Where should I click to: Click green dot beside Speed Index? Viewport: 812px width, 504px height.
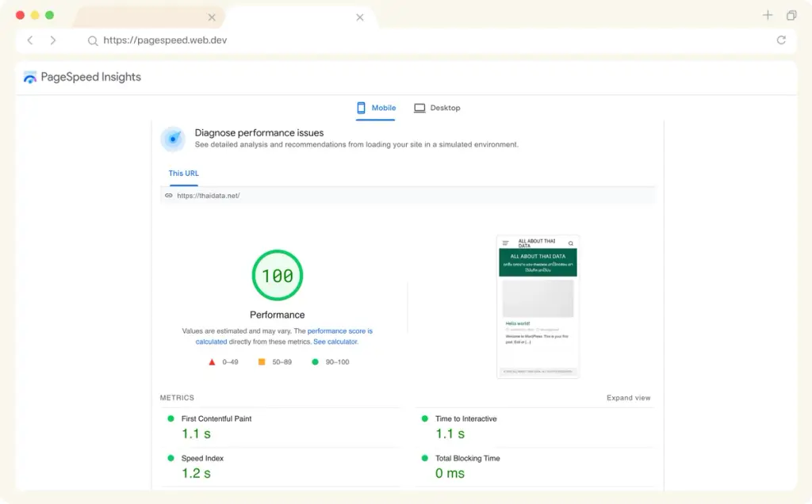point(171,458)
